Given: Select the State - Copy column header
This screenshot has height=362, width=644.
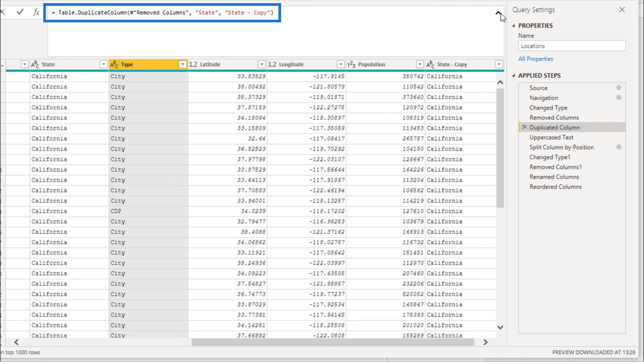Looking at the screenshot, I should tap(464, 64).
